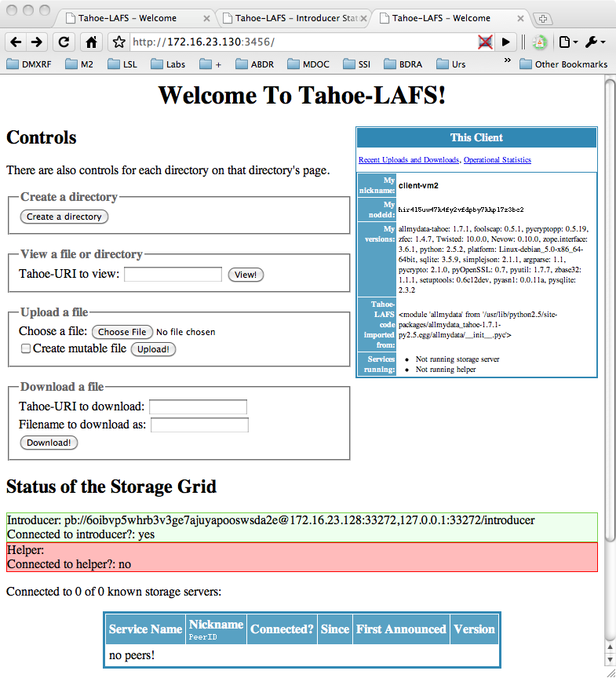Click the Download! button
The height and width of the screenshot is (678, 616).
click(x=49, y=443)
